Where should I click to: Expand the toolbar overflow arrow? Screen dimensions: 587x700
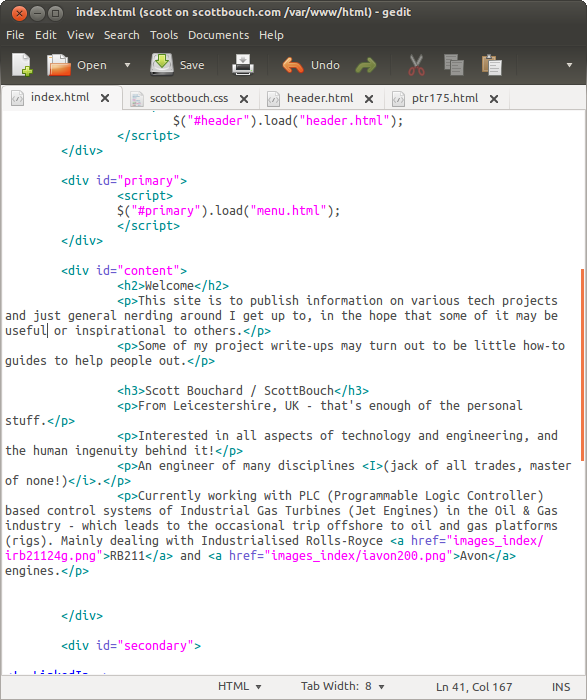(569, 65)
